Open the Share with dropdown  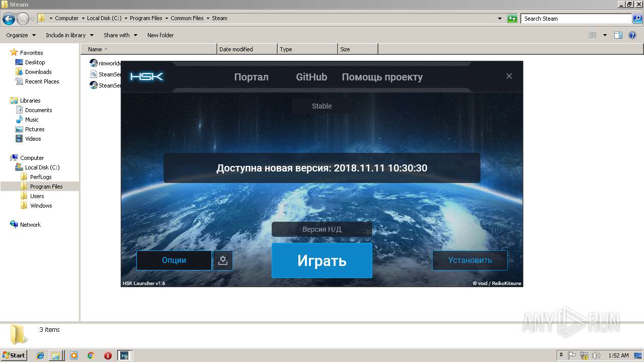click(x=120, y=35)
